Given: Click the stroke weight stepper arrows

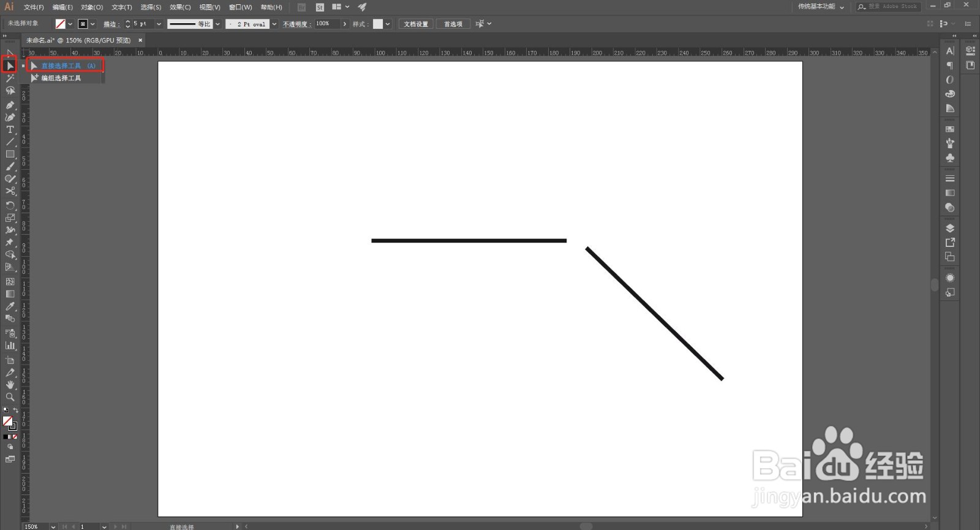Looking at the screenshot, I should [x=127, y=24].
